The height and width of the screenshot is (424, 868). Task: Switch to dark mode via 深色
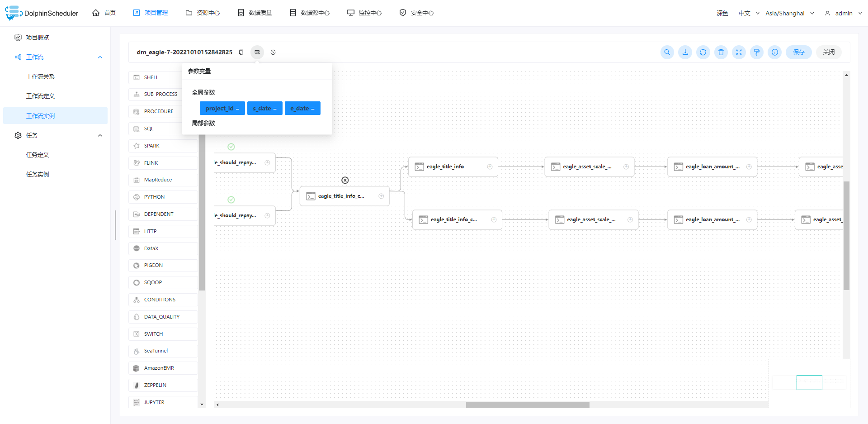click(722, 13)
